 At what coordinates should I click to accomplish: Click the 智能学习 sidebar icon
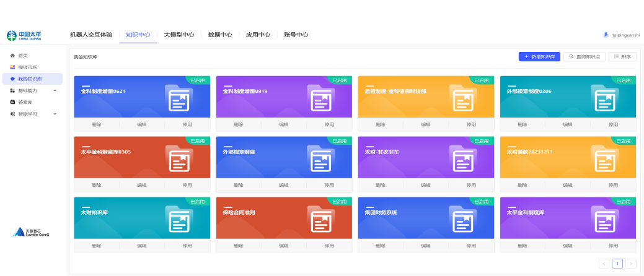pyautogui.click(x=13, y=114)
